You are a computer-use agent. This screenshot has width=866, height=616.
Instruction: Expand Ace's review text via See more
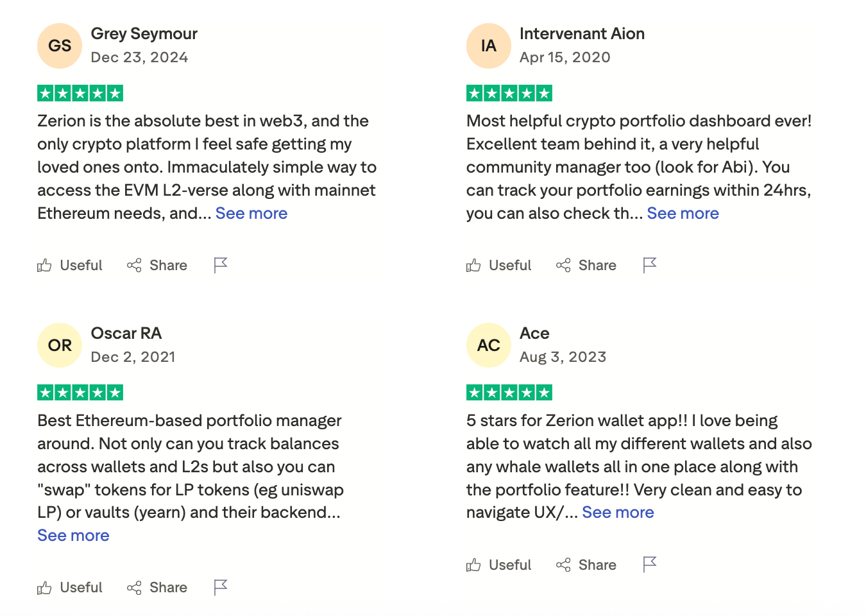click(618, 512)
